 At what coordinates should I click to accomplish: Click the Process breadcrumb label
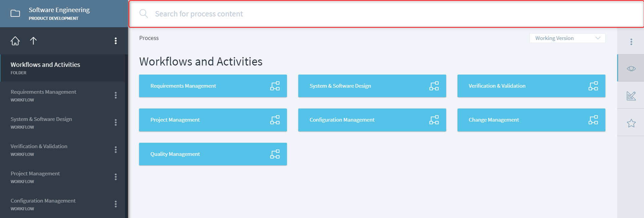pyautogui.click(x=149, y=38)
